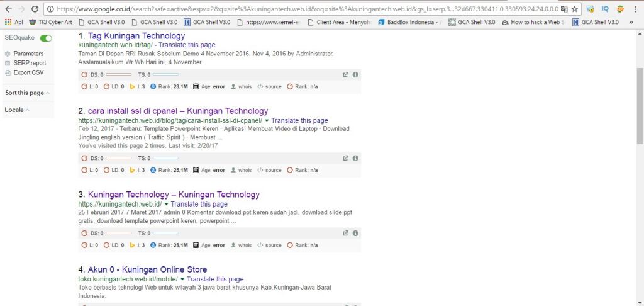The height and width of the screenshot is (306, 644).
Task: Export results with Export CSV
Action: (x=25, y=72)
